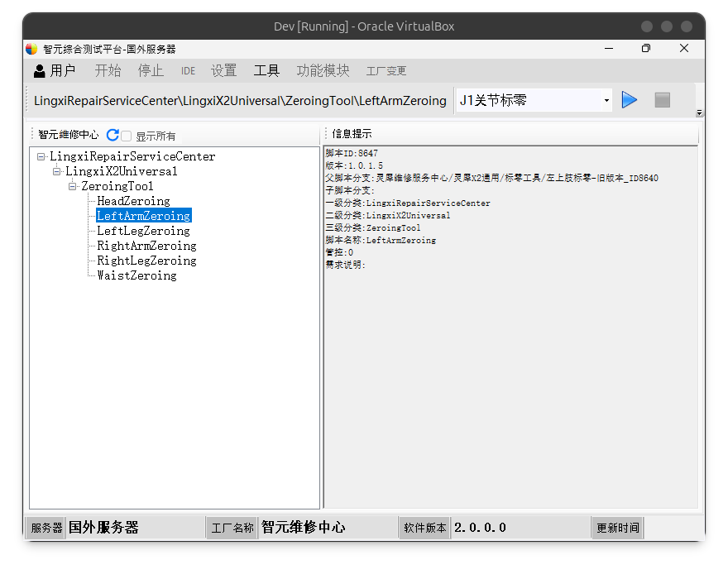Enable the 显示所有 checkbox
The height and width of the screenshot is (574, 728).
127,136
